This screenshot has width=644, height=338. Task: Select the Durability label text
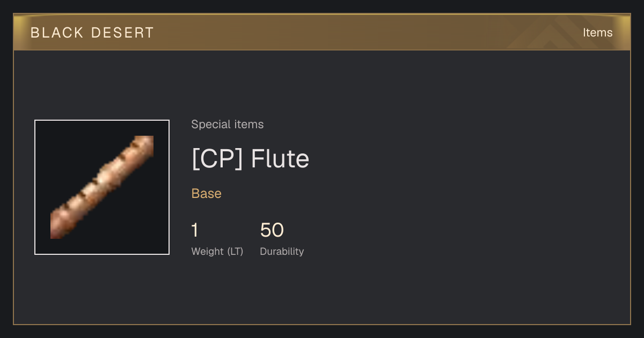[x=282, y=251]
